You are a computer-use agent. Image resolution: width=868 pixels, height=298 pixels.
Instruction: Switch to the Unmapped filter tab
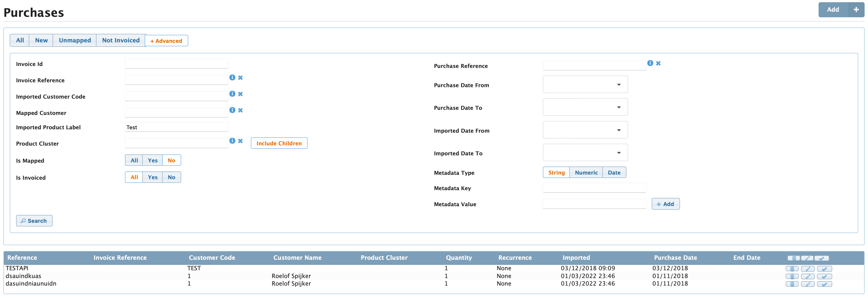[x=75, y=40]
